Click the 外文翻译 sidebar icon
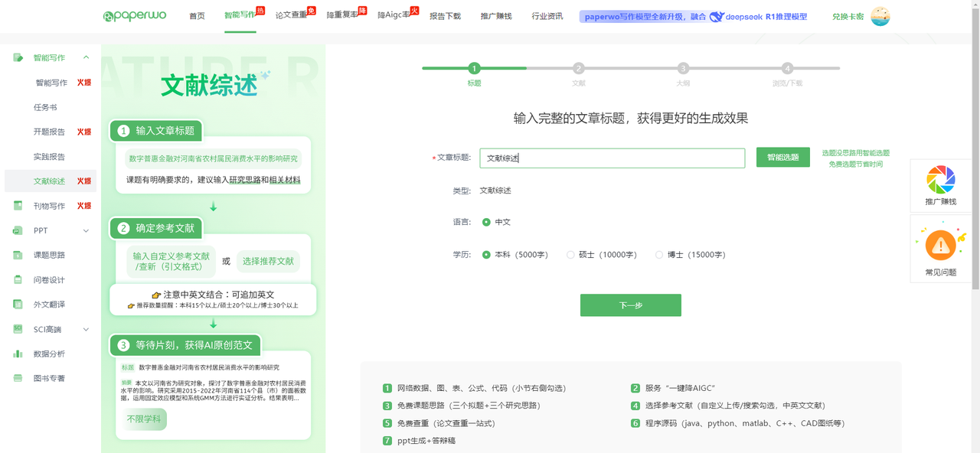Screen dimensions: 980x453 (18, 305)
